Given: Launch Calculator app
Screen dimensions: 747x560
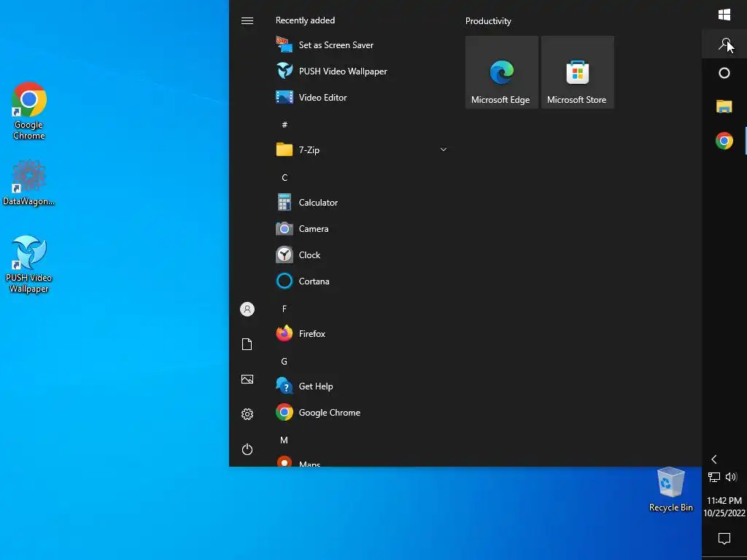Looking at the screenshot, I should pyautogui.click(x=362, y=203).
